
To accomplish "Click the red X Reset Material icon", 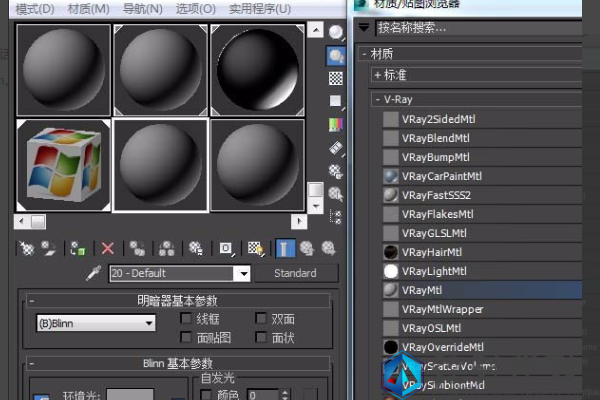I will [x=107, y=248].
